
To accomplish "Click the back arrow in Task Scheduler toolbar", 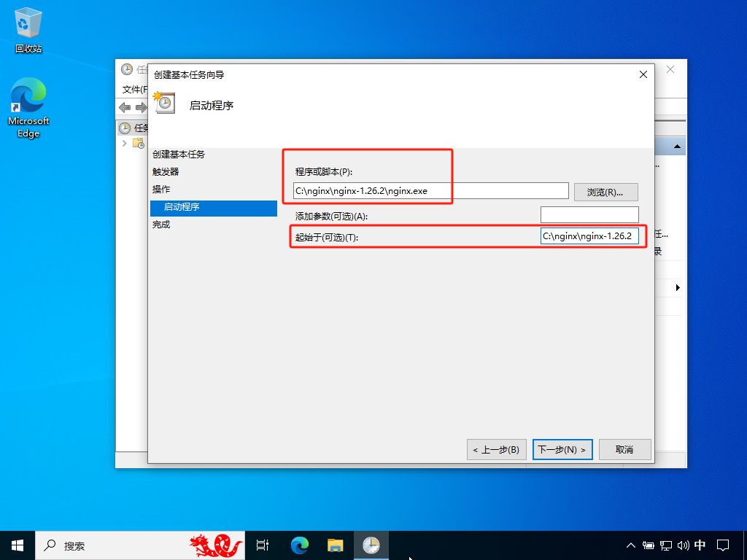I will point(125,108).
